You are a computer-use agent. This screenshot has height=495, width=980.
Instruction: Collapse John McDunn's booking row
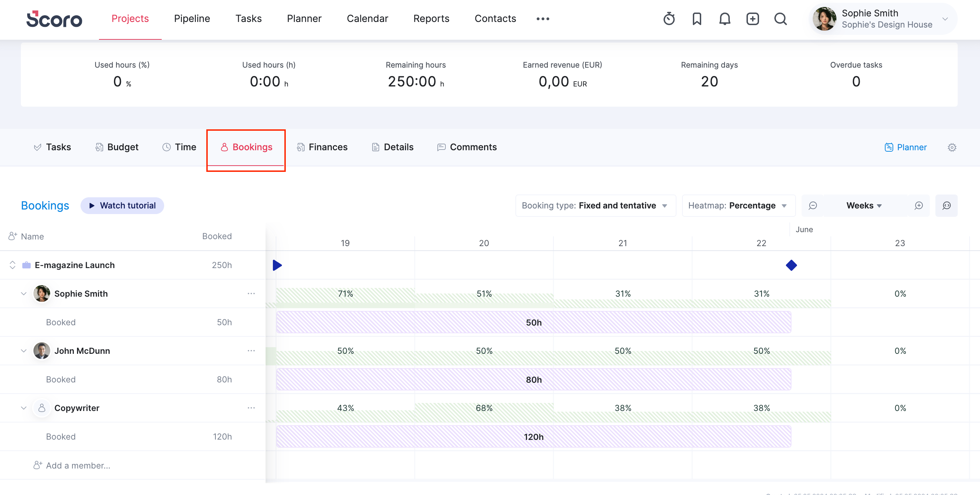pyautogui.click(x=24, y=350)
